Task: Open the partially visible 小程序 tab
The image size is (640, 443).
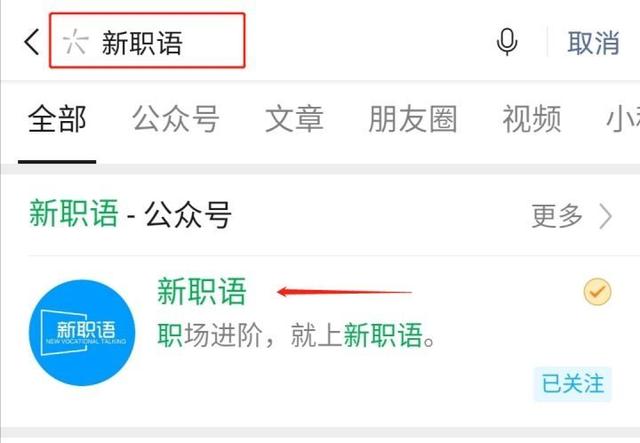Action: tap(623, 118)
